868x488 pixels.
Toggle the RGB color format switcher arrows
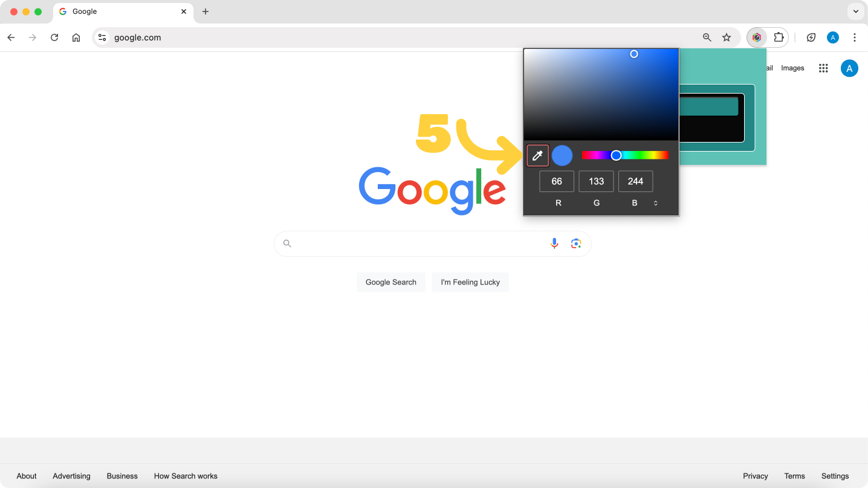pos(655,204)
